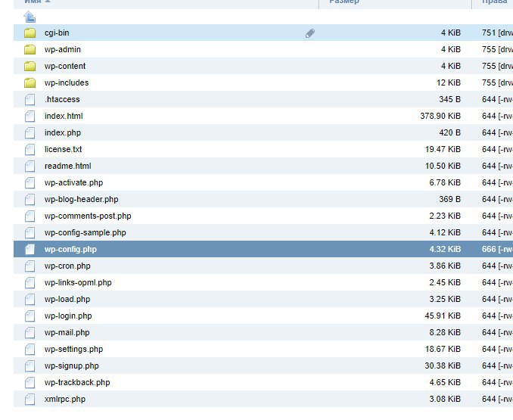Click the wp-load.php file icon
513x420 pixels.
[x=30, y=300]
